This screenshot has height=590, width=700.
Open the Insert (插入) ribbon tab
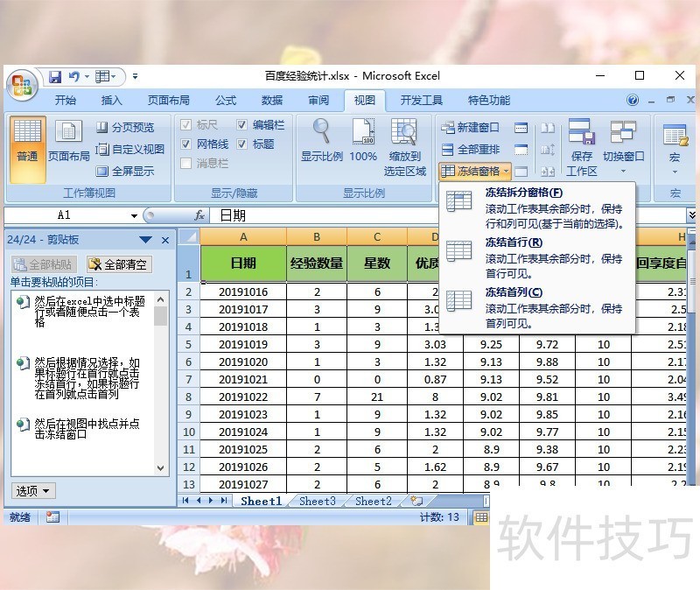[x=112, y=100]
